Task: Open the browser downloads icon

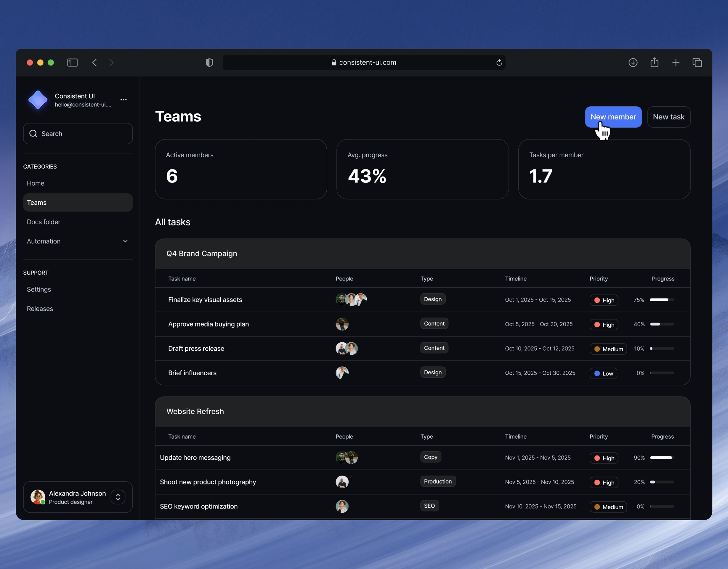Action: (x=633, y=63)
